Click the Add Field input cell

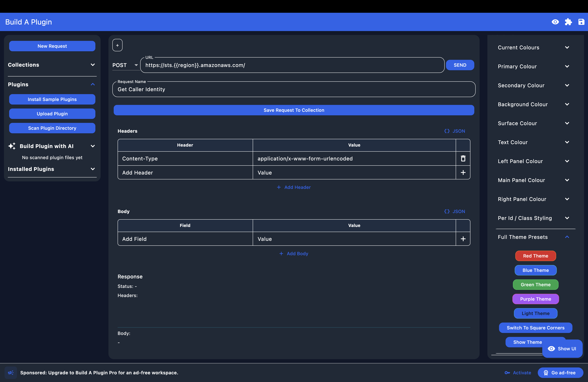point(185,239)
